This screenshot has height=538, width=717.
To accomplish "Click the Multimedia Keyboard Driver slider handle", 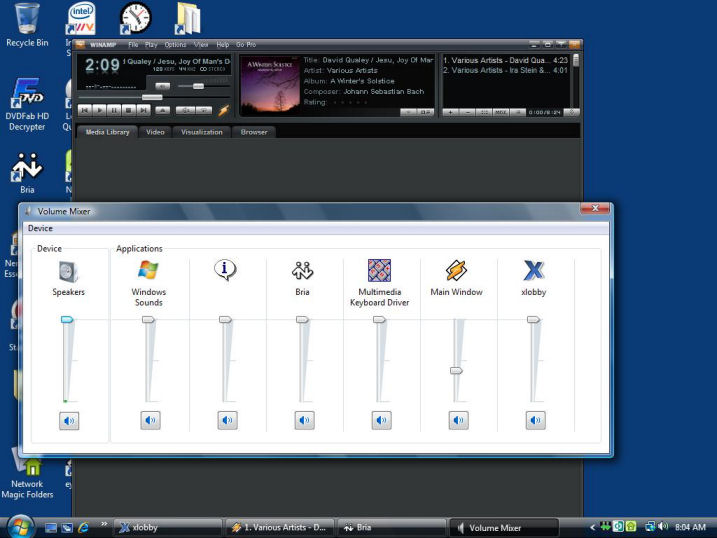I will point(380,320).
